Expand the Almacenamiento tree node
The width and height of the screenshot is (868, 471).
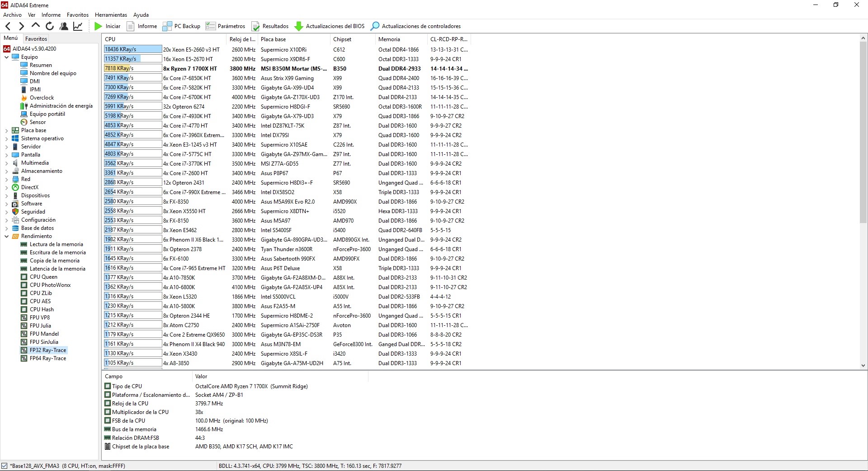click(x=7, y=171)
